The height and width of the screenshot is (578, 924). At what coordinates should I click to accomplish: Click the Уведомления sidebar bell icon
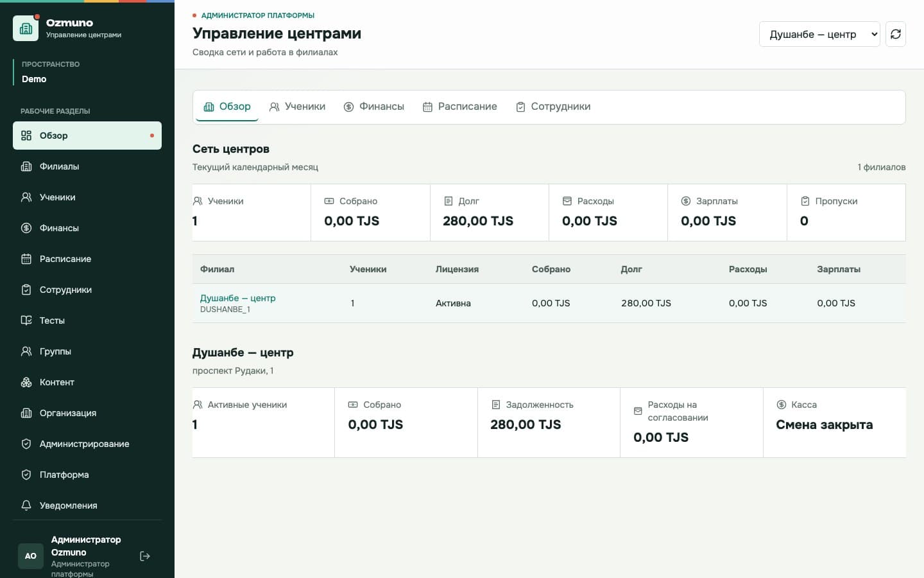(26, 505)
